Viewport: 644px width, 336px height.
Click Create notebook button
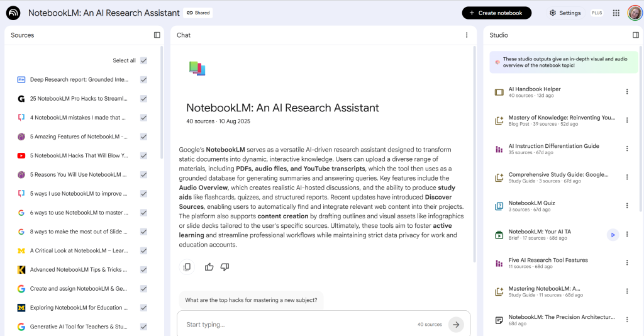click(497, 13)
